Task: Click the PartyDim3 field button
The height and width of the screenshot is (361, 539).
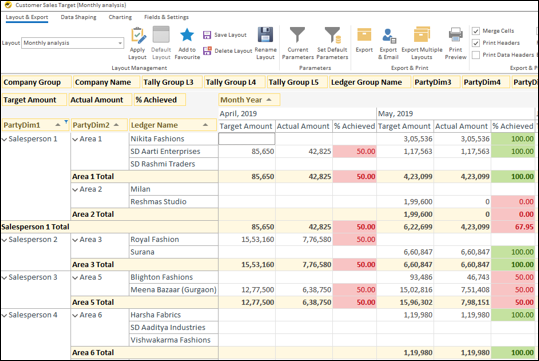Action: click(x=437, y=82)
